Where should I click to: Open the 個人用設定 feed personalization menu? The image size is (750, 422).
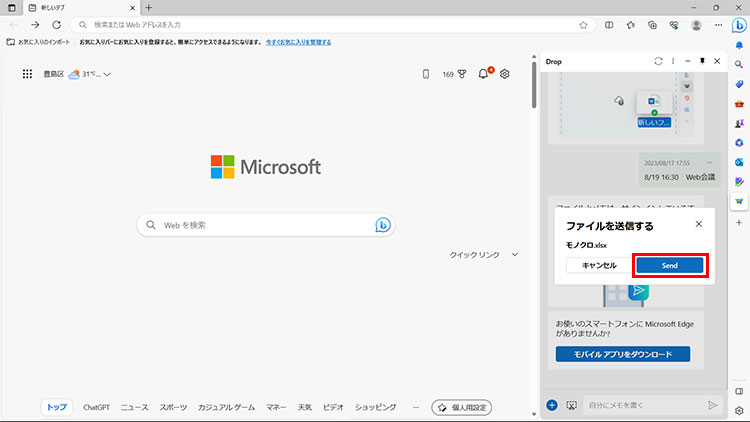point(461,407)
